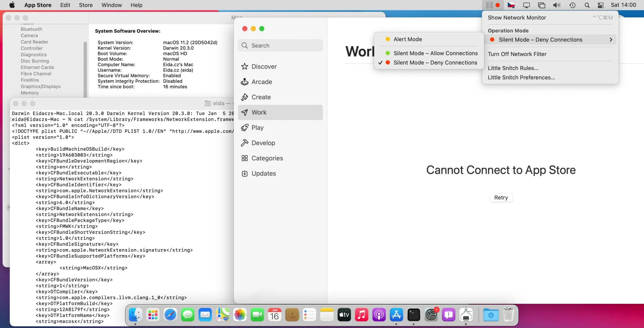Open the Help menu
Screen dimensions: 644x328
[x=136, y=5]
